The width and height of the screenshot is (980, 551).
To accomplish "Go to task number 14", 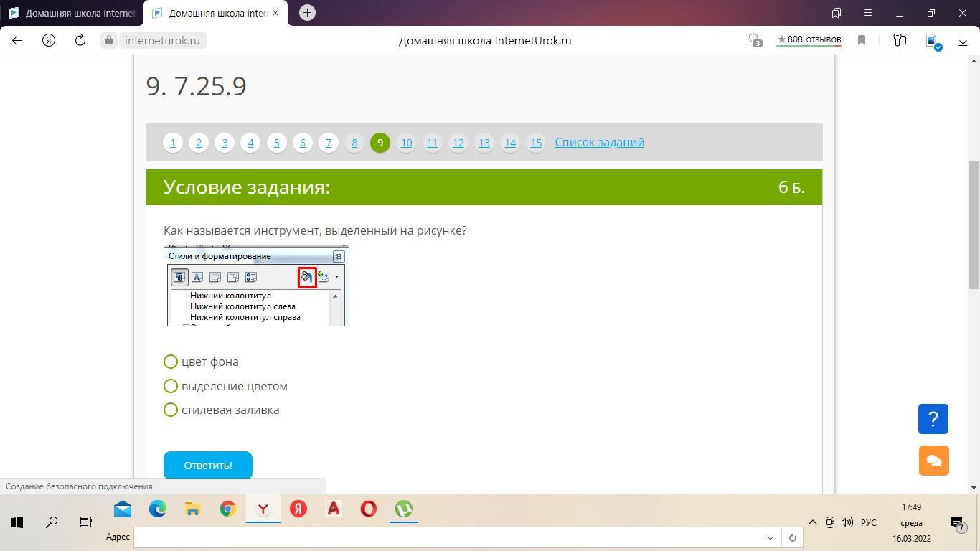I will coord(510,143).
